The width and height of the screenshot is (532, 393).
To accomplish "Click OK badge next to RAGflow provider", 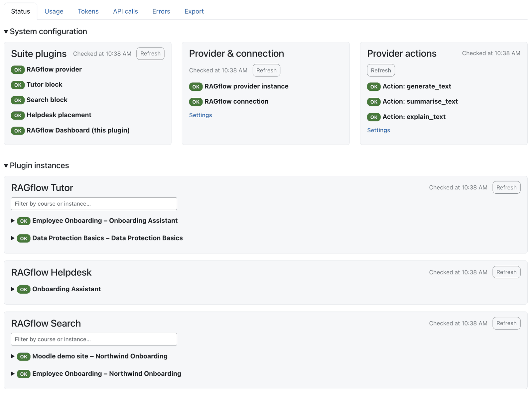I will [18, 70].
